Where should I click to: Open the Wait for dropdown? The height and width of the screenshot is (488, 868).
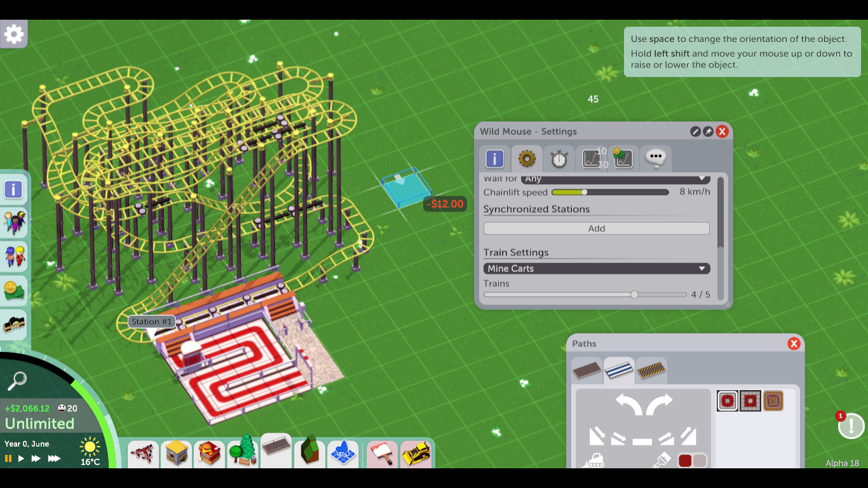coord(614,179)
